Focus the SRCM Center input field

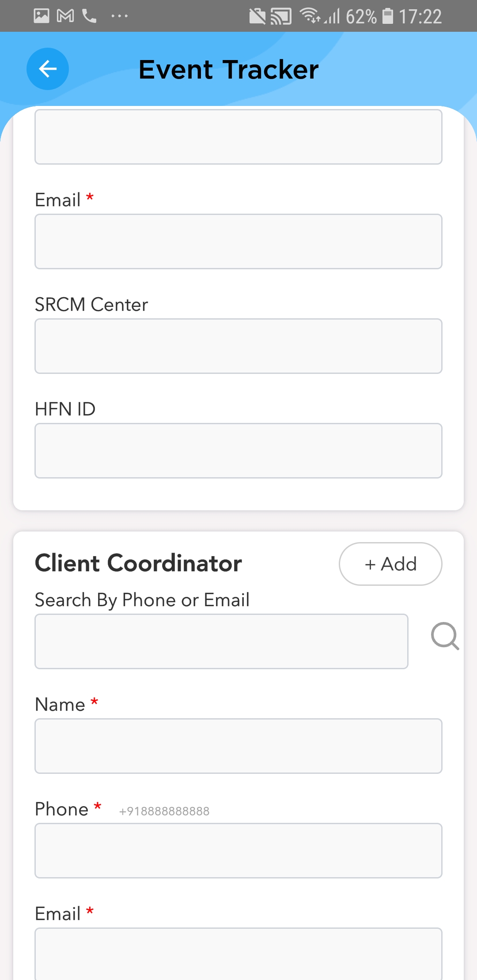point(238,346)
